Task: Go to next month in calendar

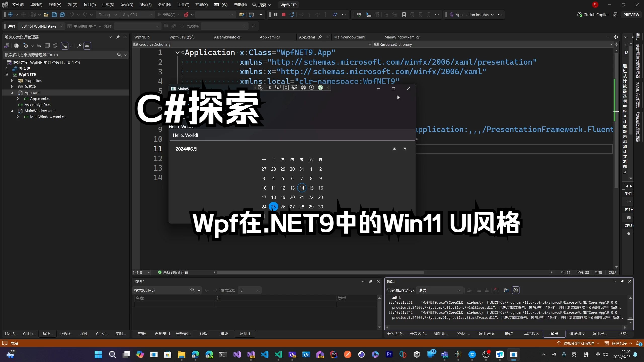Action: point(405,149)
